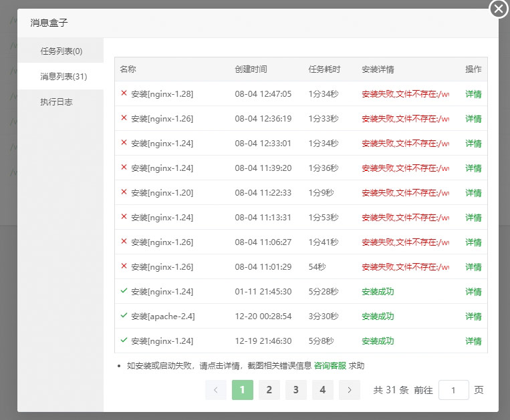Viewport: 510px width, 420px height.
Task: Click duration 5分28秒
Action: [x=324, y=292]
